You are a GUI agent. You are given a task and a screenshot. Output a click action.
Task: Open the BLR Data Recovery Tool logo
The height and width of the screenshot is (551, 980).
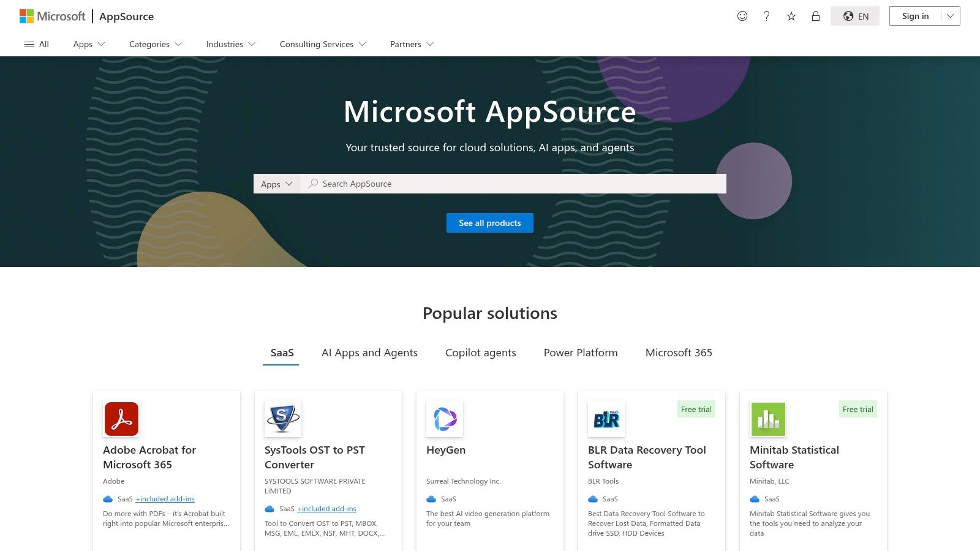(606, 419)
